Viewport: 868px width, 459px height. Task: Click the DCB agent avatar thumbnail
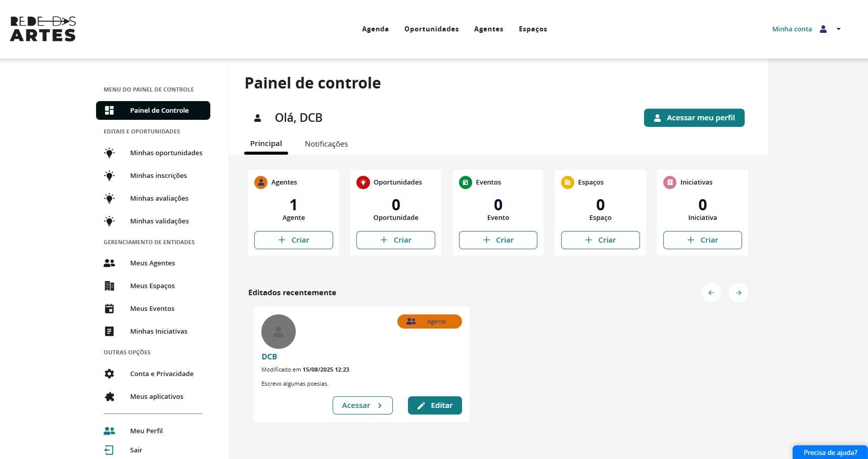(279, 332)
